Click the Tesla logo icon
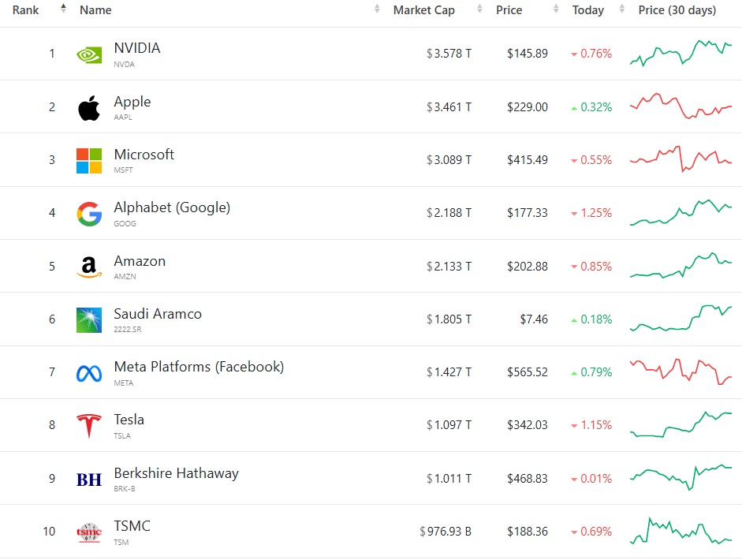 88,426
